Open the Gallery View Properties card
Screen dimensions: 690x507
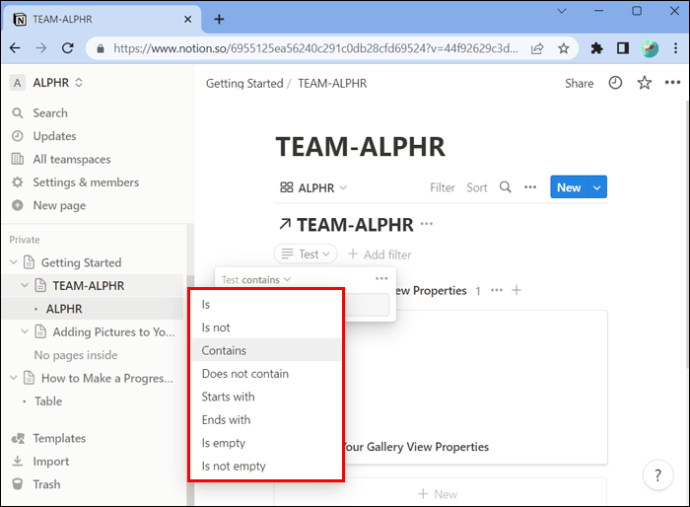point(475,387)
